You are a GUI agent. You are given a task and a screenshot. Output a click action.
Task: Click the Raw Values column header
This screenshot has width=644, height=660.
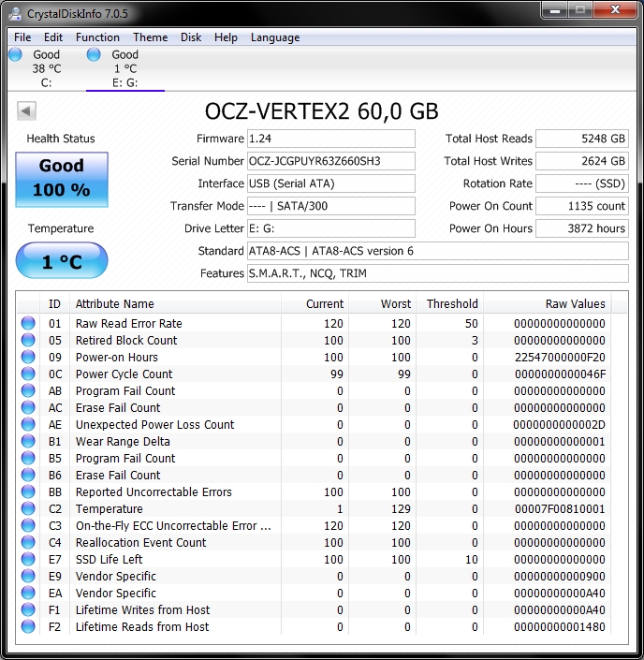pyautogui.click(x=548, y=304)
